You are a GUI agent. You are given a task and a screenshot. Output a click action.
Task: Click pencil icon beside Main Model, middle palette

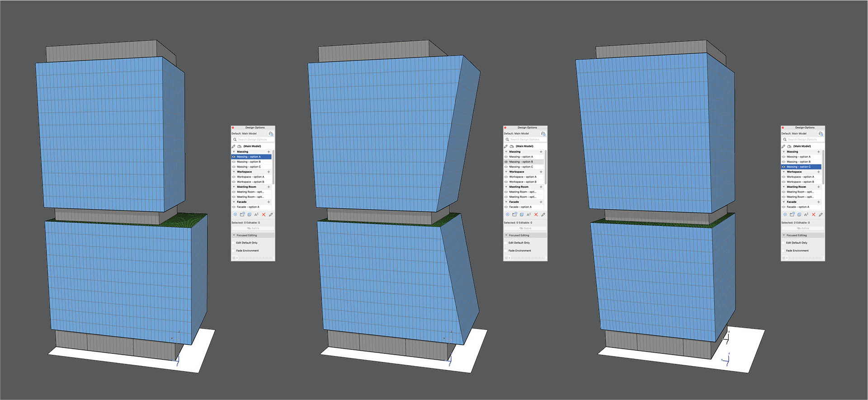505,146
